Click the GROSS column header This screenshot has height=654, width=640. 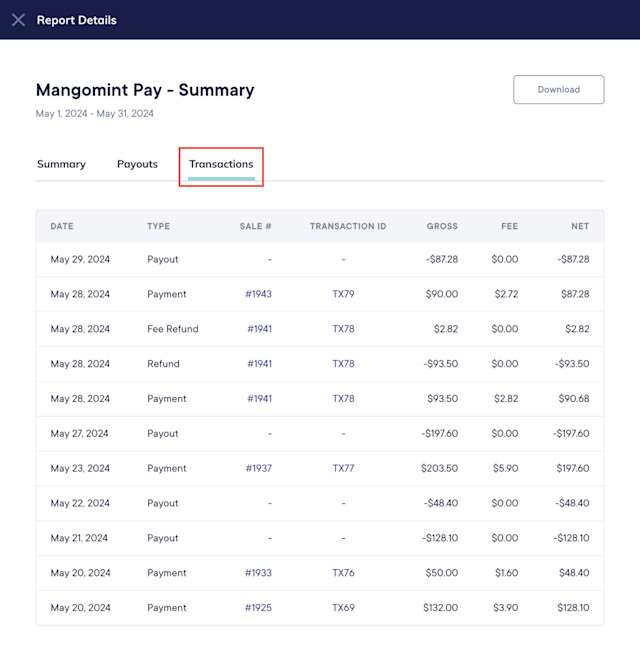click(442, 226)
